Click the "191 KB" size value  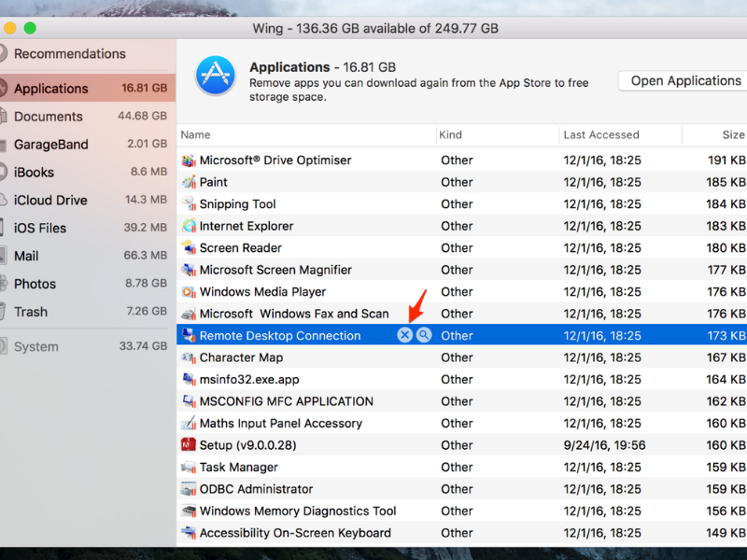[x=726, y=161]
